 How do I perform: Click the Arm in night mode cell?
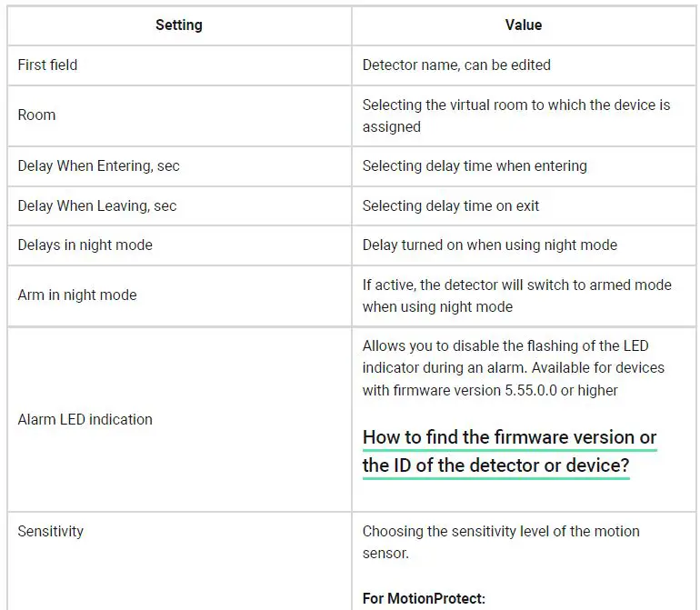77,295
